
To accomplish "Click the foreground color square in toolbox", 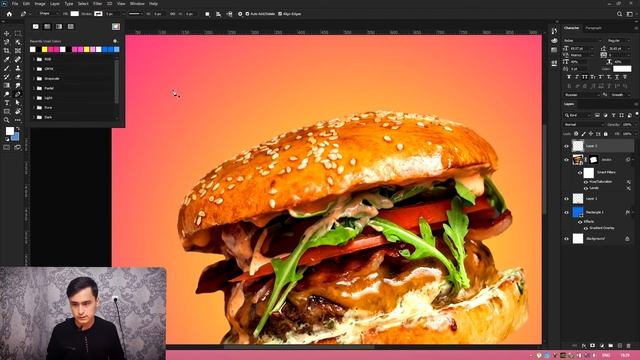I will [x=10, y=131].
